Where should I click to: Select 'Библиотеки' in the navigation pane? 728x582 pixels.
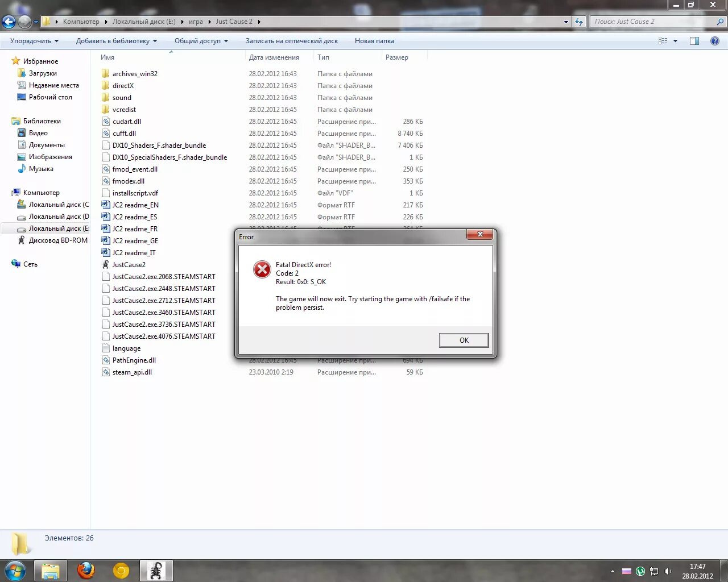pos(42,121)
